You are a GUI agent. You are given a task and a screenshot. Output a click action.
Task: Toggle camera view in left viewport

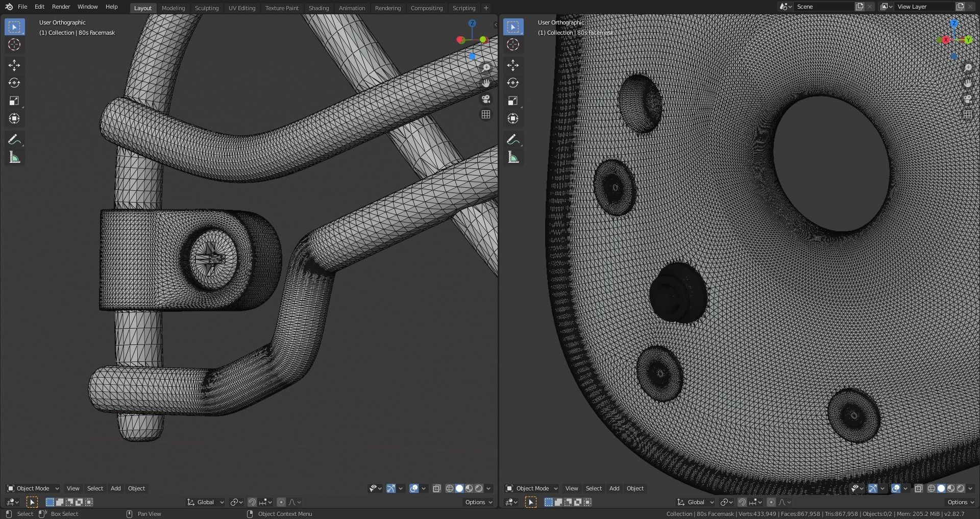tap(486, 98)
